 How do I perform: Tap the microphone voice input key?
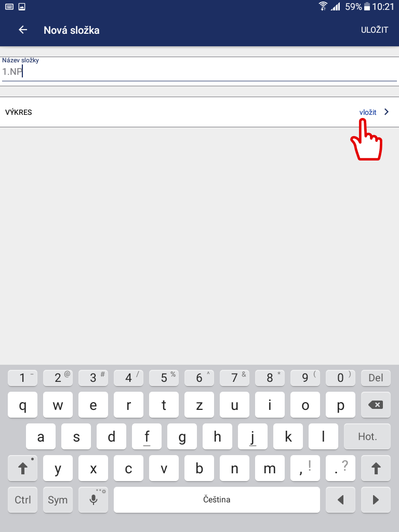pyautogui.click(x=94, y=499)
